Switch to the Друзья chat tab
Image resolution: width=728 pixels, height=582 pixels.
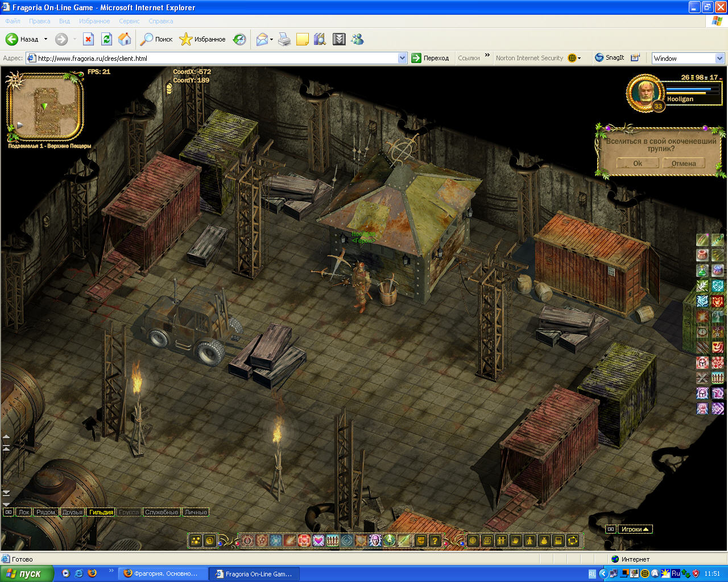pos(72,512)
